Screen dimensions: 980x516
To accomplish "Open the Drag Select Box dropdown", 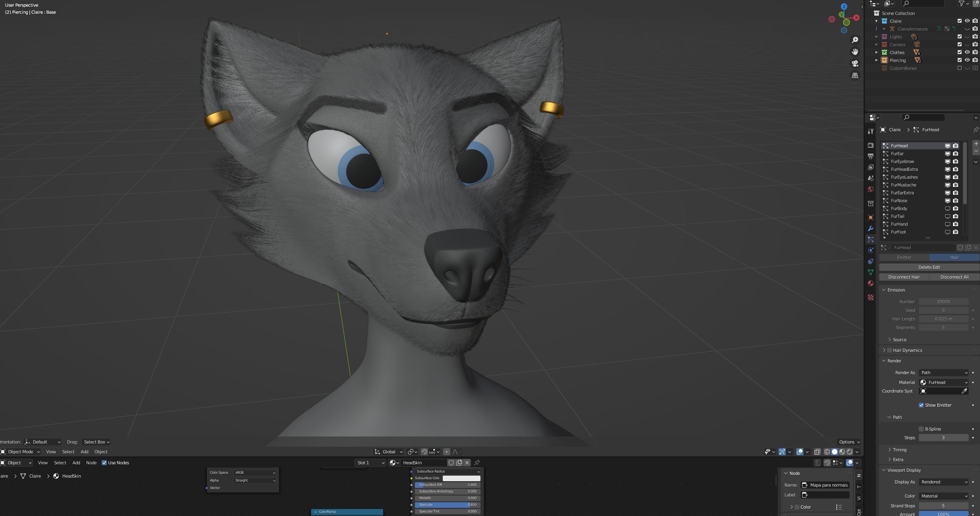I will [96, 442].
